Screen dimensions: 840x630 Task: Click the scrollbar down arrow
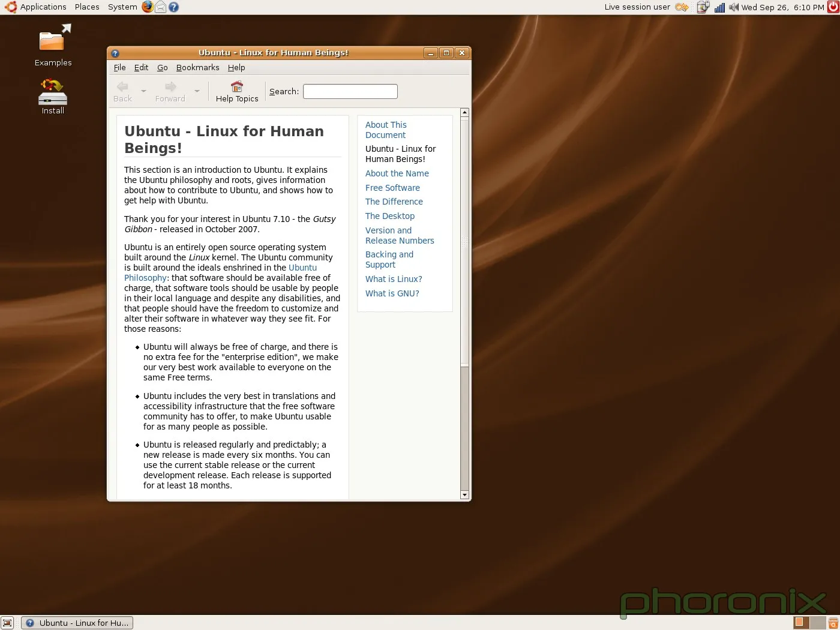point(464,495)
